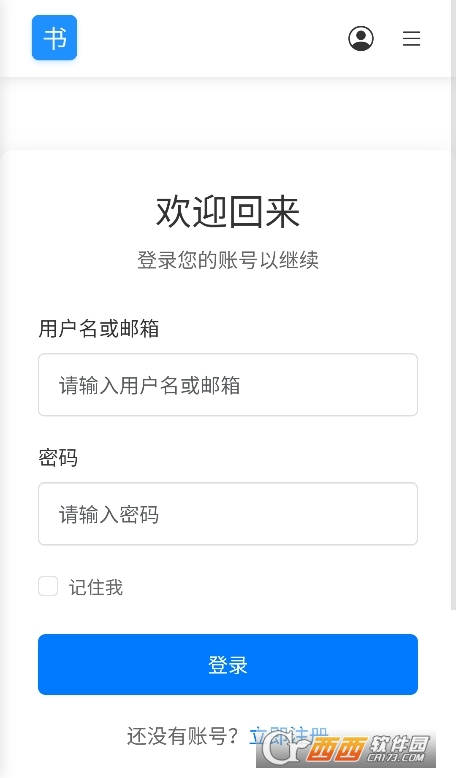Screen dimensions: 456x778
Task: Click the 用户名或邮箱 field label
Action: point(99,328)
